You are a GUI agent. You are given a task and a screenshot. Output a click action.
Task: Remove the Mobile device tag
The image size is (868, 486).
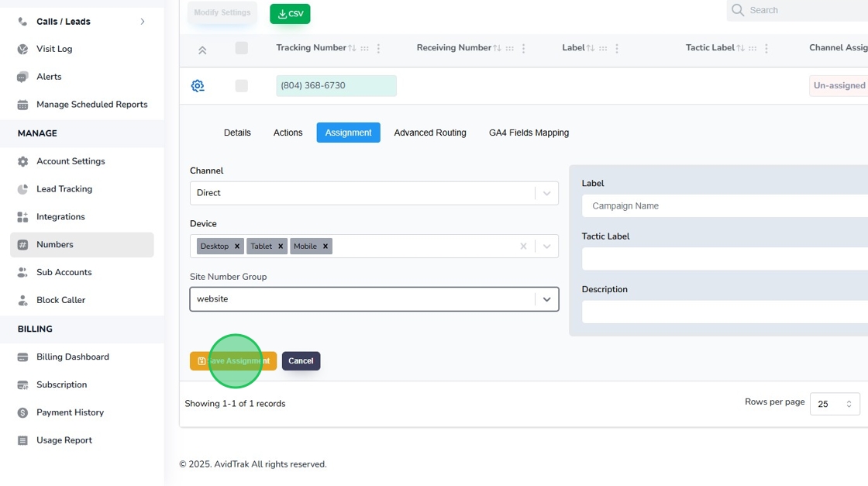(325, 246)
